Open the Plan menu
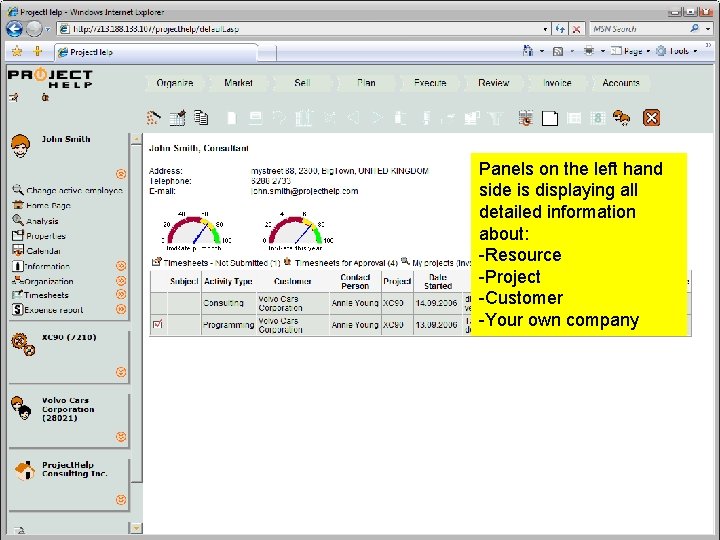Image resolution: width=720 pixels, height=540 pixels. (x=366, y=83)
